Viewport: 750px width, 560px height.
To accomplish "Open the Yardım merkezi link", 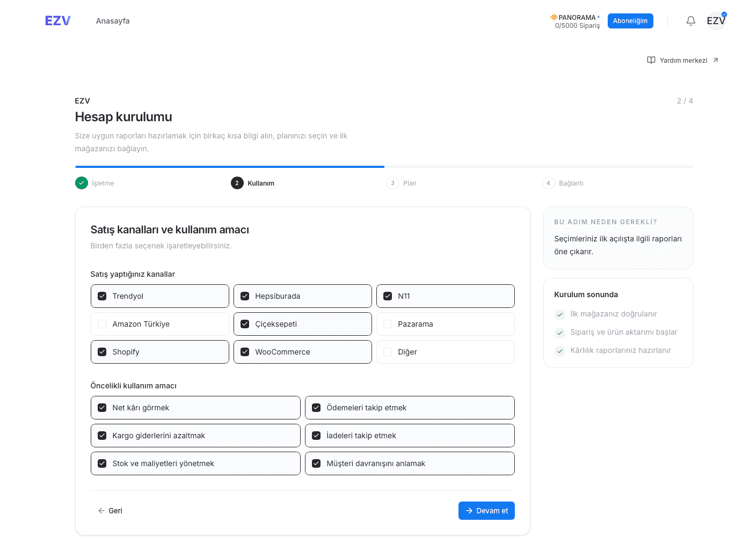I will coord(683,60).
